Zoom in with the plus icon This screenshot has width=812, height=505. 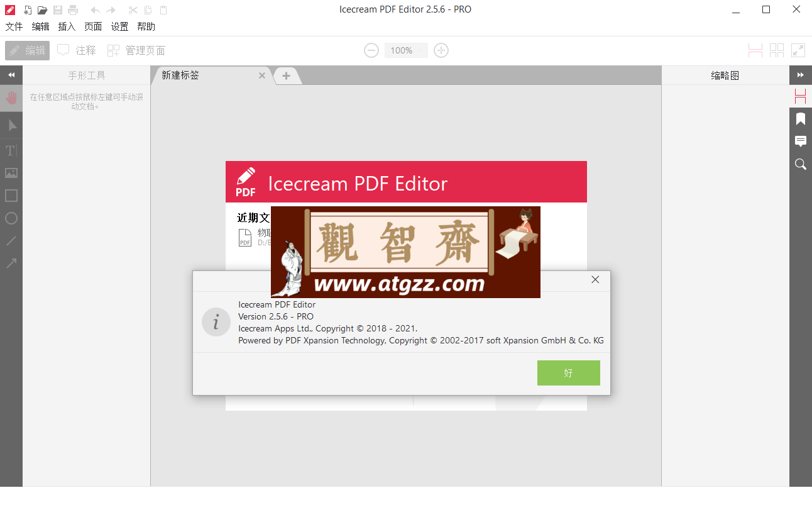[x=441, y=50]
